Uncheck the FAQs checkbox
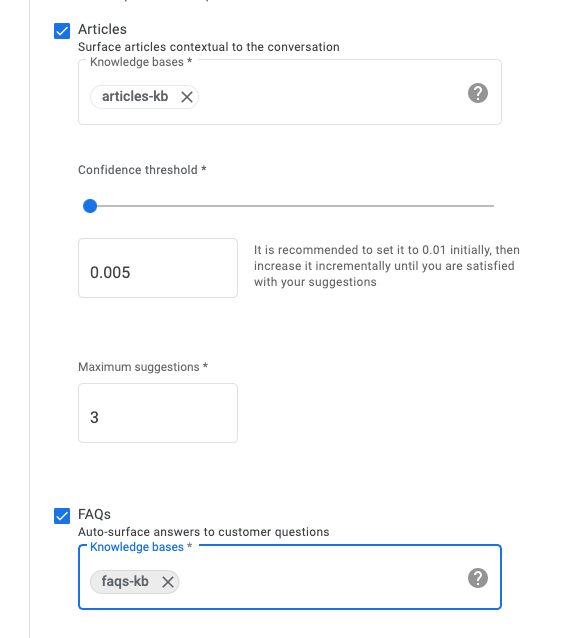The image size is (573, 638). click(x=62, y=516)
